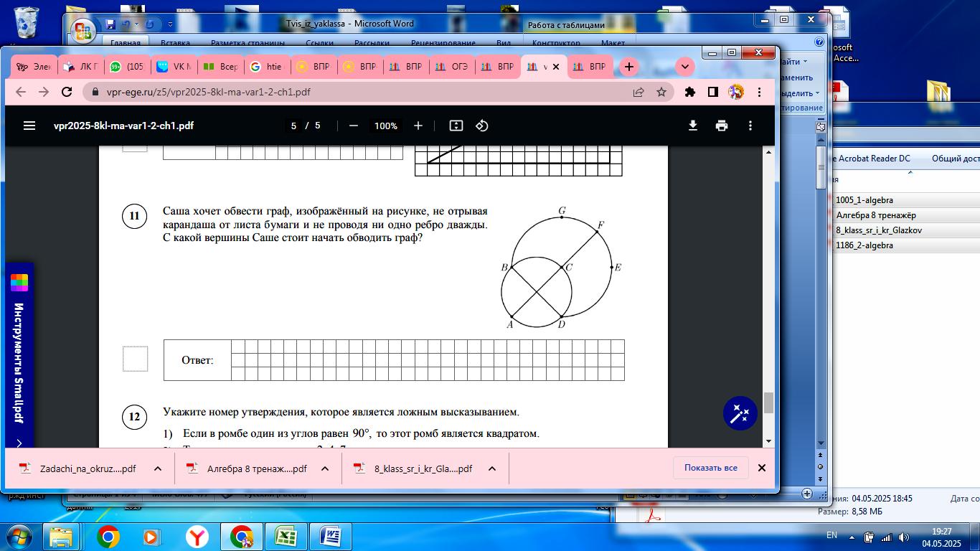
Task: Click Save icon in Word quick access
Action: 110,24
